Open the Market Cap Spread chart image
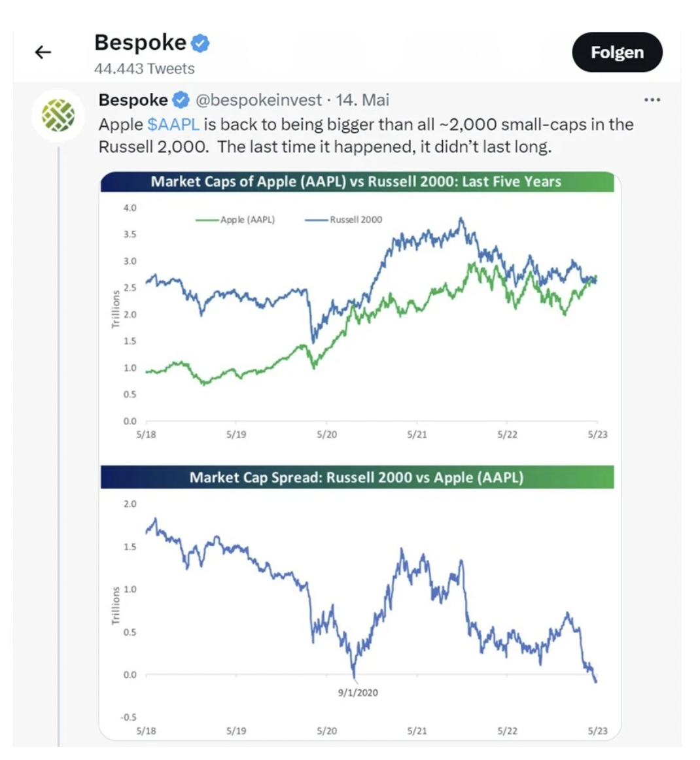 [357, 602]
